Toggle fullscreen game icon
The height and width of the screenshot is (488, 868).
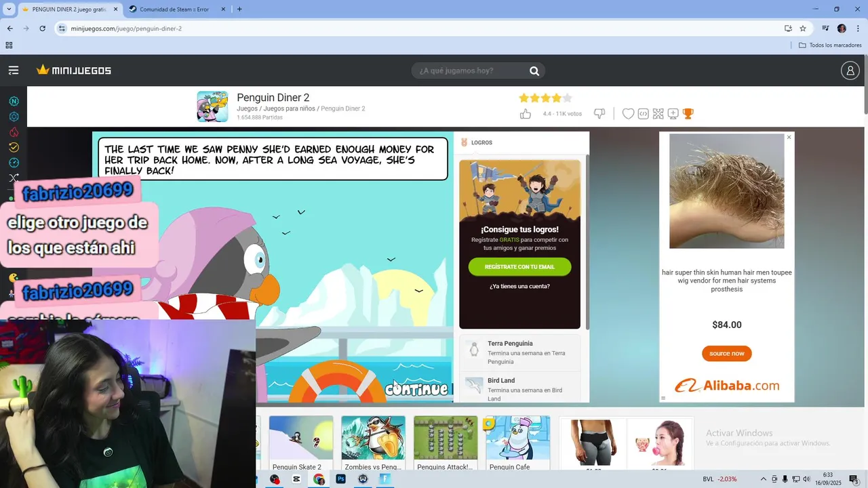click(x=658, y=114)
